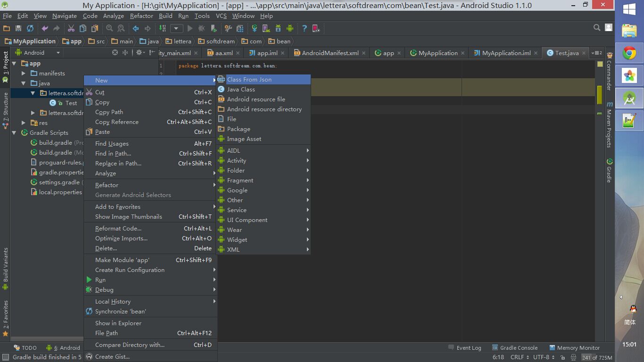Screen dimensions: 644x362
Task: Collapse the Gradle Scripts node
Action: 14,133
